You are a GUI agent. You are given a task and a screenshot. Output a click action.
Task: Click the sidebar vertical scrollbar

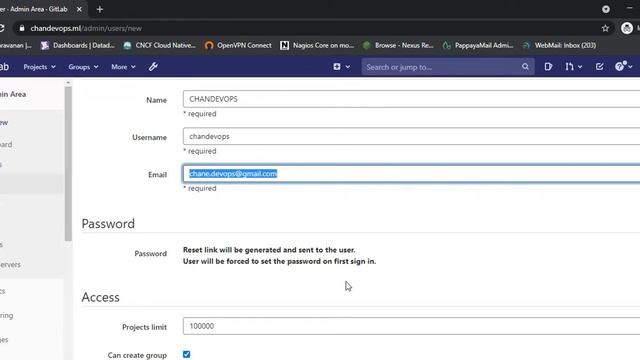click(x=68, y=163)
